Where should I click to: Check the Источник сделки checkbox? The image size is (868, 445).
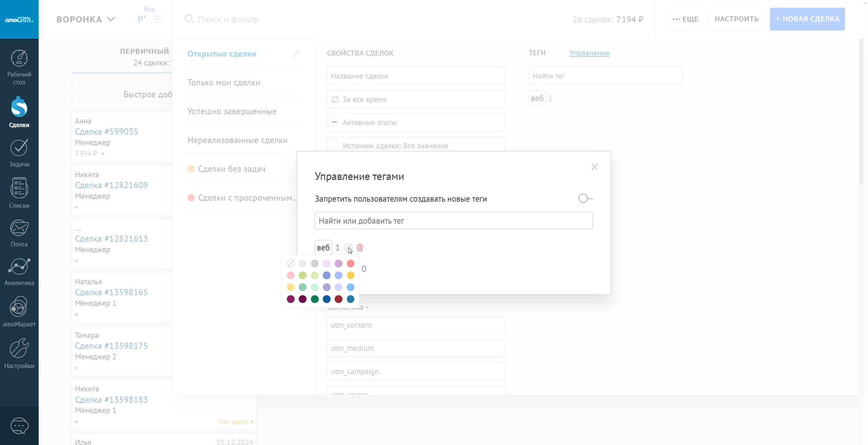(335, 146)
